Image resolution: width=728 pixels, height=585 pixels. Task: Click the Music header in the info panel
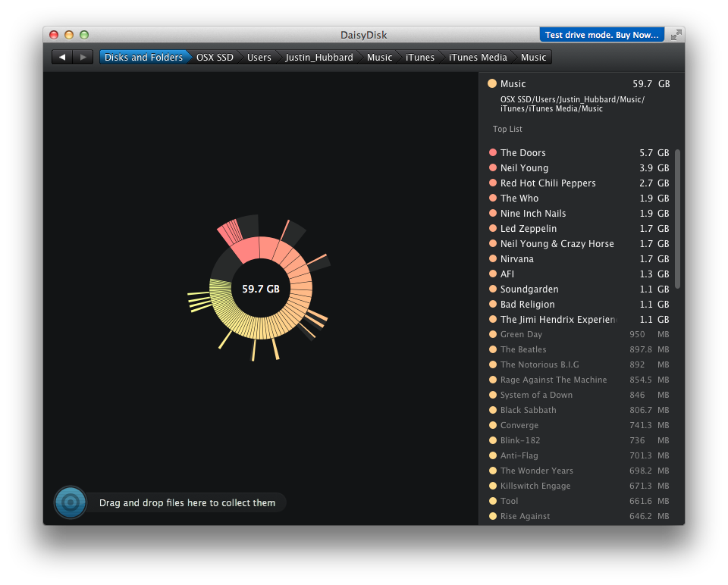click(x=579, y=84)
